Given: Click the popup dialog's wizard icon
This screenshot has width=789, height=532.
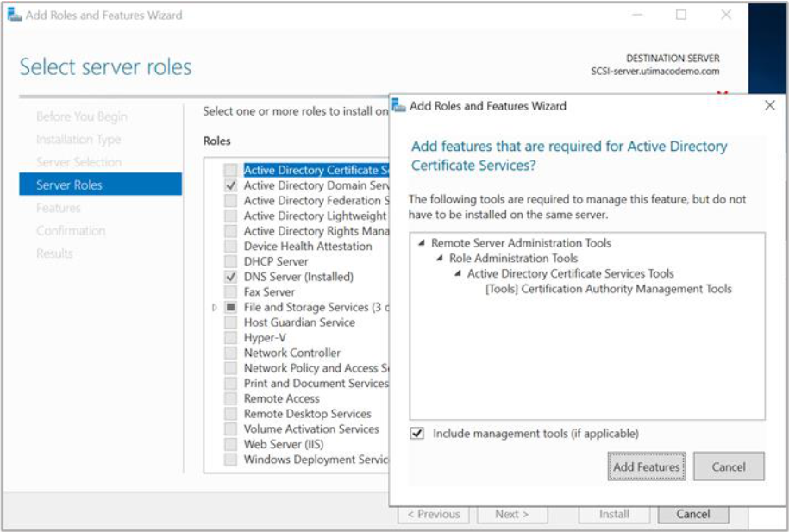Looking at the screenshot, I should tap(398, 105).
